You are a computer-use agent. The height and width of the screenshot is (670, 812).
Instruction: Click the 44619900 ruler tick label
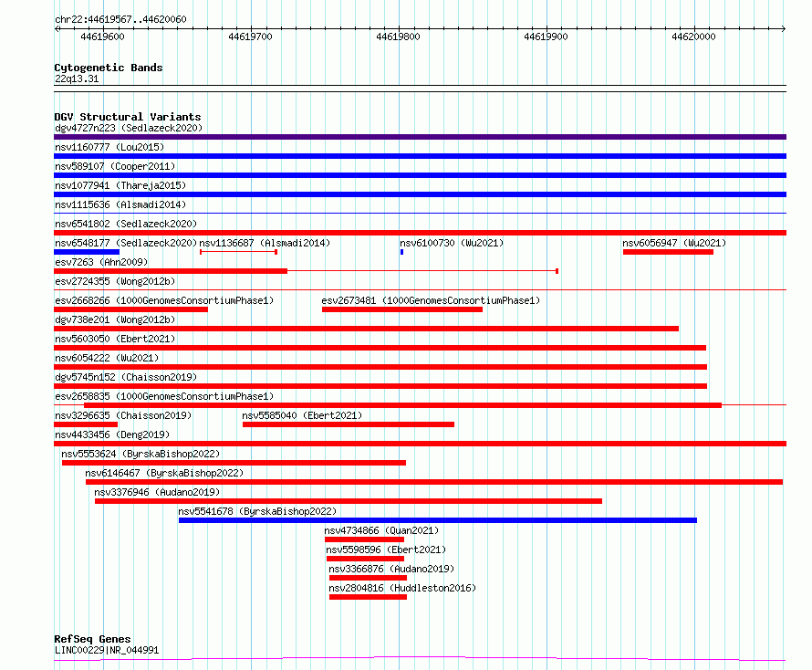pyautogui.click(x=546, y=37)
